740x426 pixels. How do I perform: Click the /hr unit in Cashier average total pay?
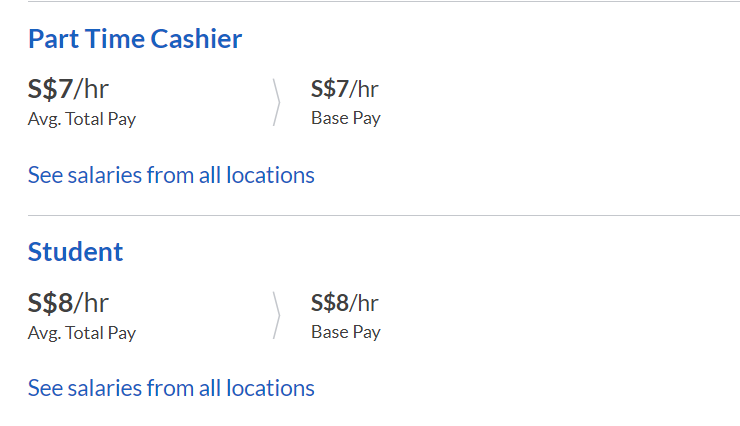pyautogui.click(x=92, y=89)
